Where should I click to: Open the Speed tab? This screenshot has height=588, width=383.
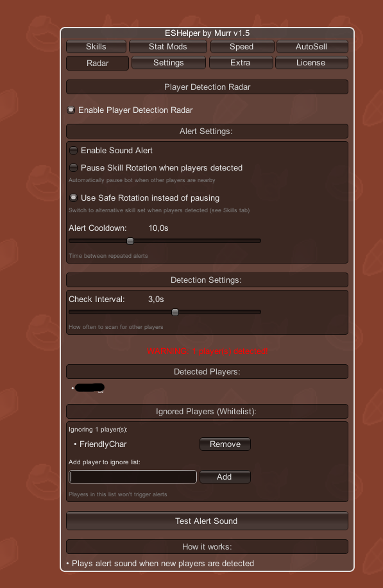tap(242, 47)
